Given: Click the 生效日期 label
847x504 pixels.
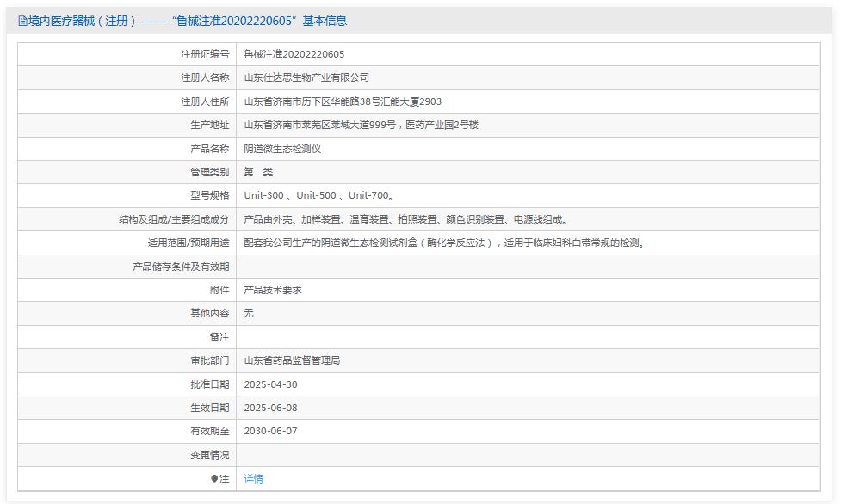Looking at the screenshot, I should [x=209, y=408].
